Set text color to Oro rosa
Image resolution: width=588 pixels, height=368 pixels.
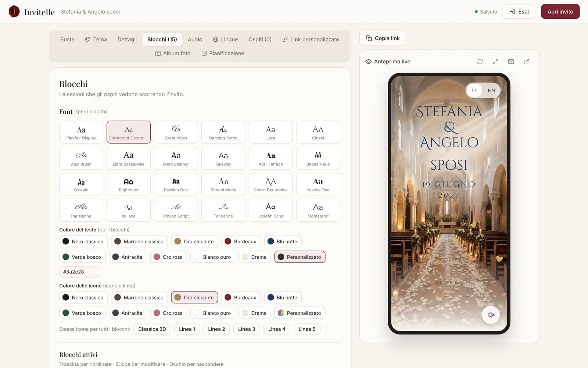[169, 257]
